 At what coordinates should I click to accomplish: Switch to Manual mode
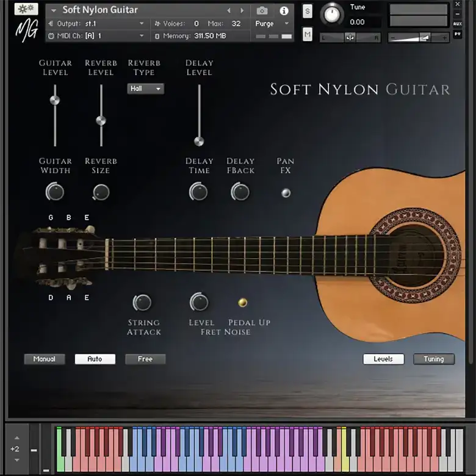tap(45, 359)
